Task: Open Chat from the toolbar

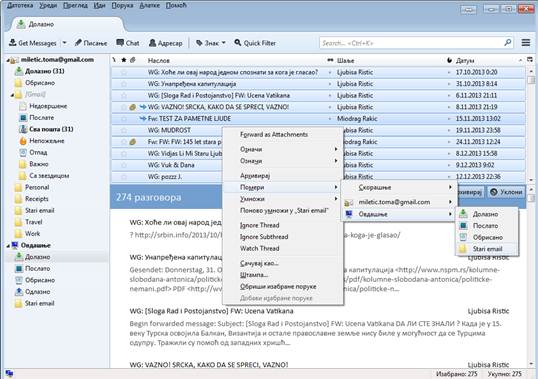Action: (x=128, y=43)
